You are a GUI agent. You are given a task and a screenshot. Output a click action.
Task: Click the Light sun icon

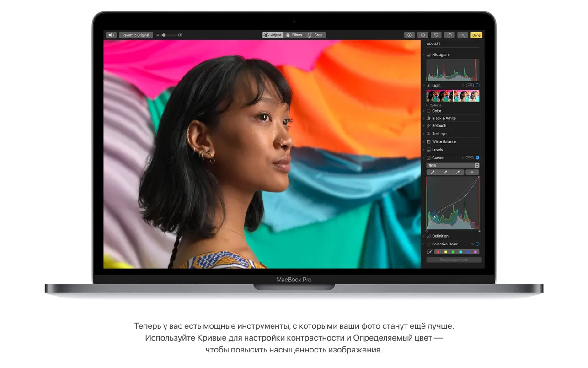[x=428, y=86]
